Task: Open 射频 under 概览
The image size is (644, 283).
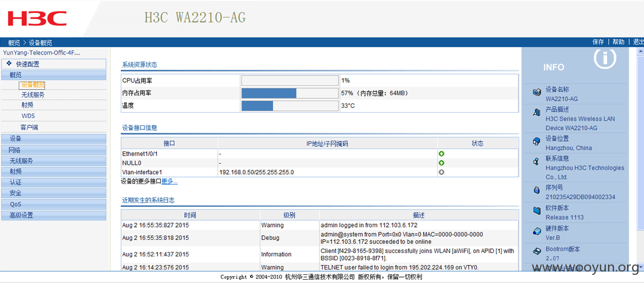Action: point(27,105)
